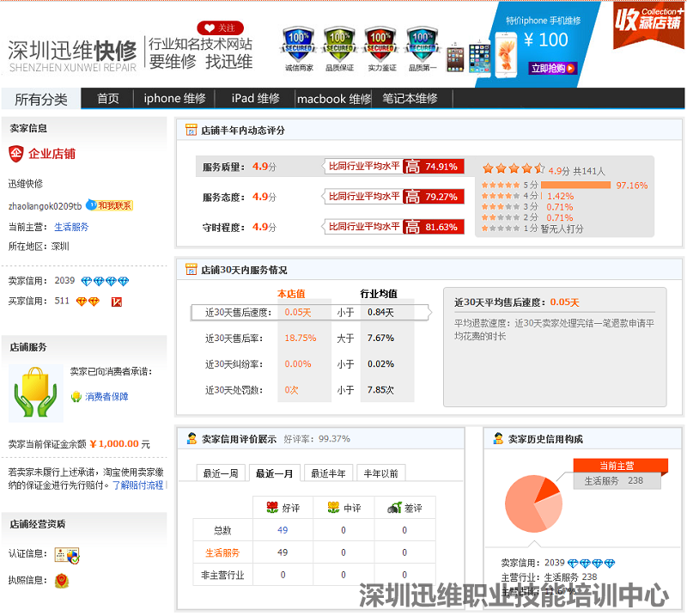Click the calendar icon beside 店铺30天内服务情况
The width and height of the screenshot is (687, 616).
click(191, 269)
